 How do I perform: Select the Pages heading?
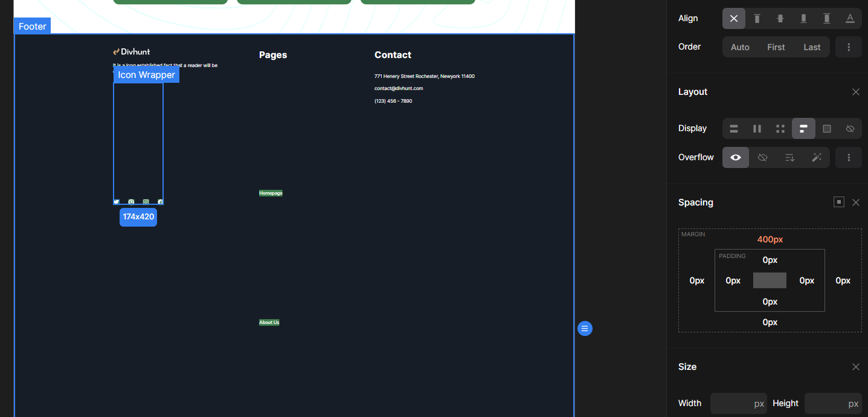coord(273,55)
